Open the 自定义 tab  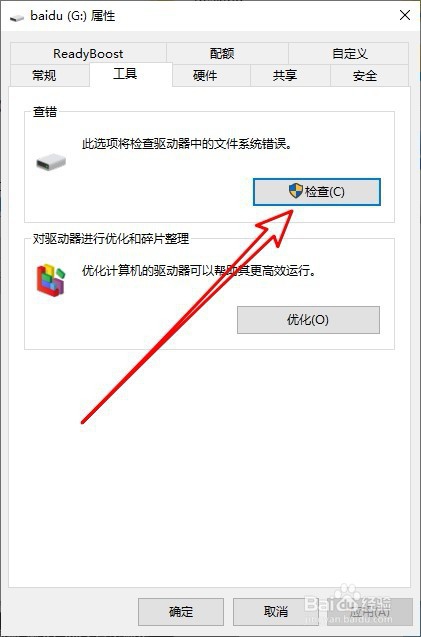point(349,53)
